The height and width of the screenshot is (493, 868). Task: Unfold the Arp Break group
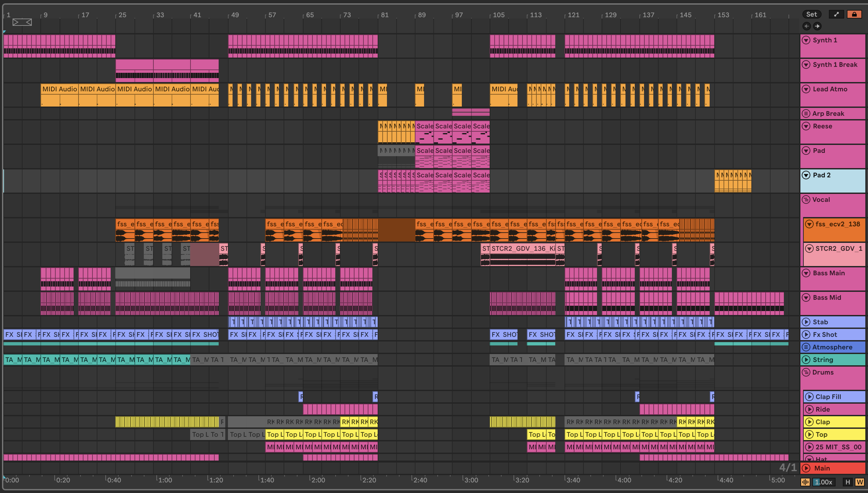click(806, 113)
